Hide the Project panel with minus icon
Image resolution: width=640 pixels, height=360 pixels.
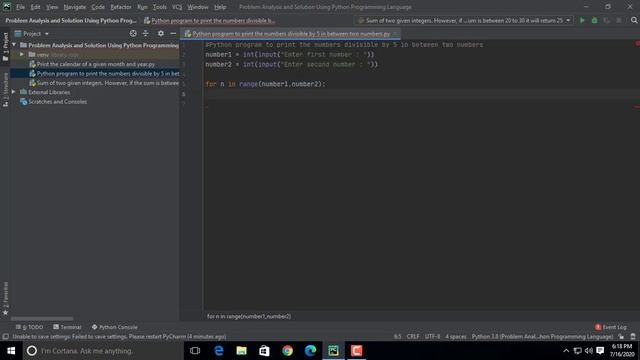173,33
